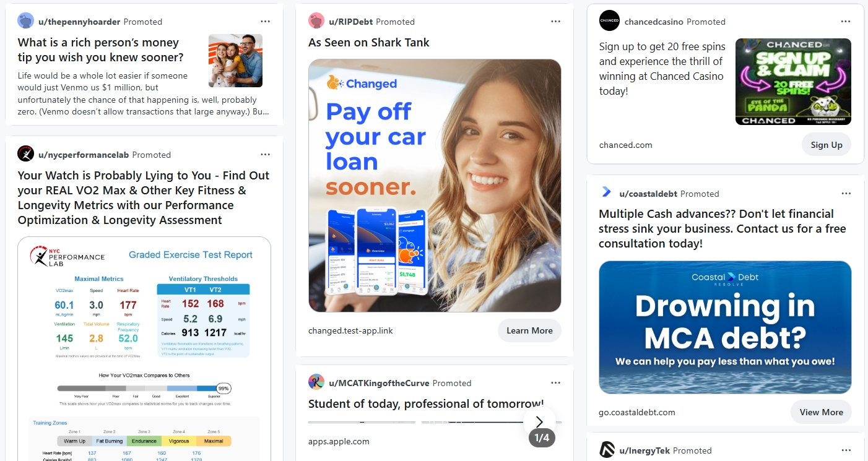Open options menu on thepennyhoarder post
This screenshot has height=461, width=868.
point(266,21)
